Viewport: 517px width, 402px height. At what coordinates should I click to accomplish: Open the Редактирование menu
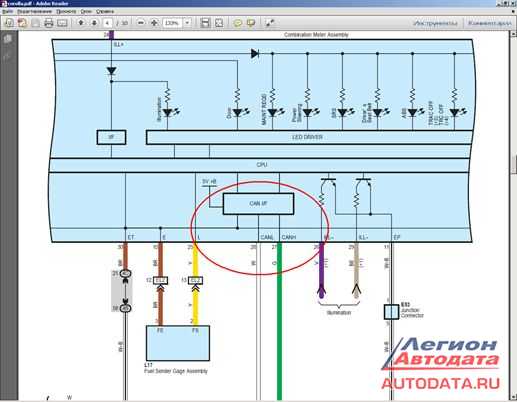(x=35, y=11)
